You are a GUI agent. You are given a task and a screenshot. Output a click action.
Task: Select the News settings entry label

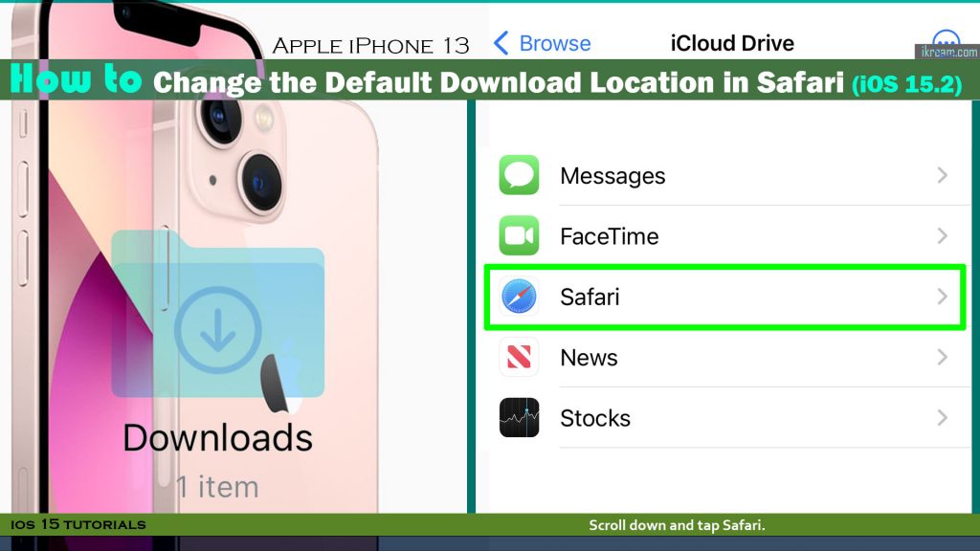point(589,358)
